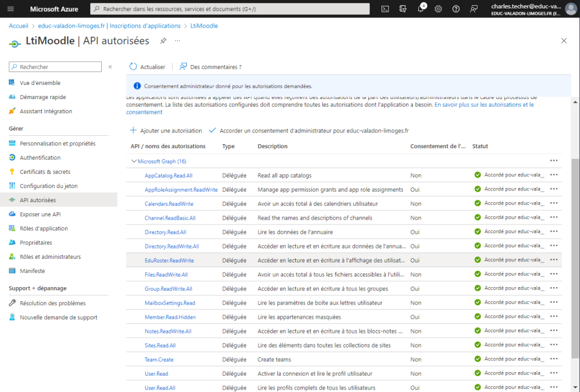Collapse the Microsoft Graph (16) group
The height and width of the screenshot is (392, 580).
click(x=134, y=161)
